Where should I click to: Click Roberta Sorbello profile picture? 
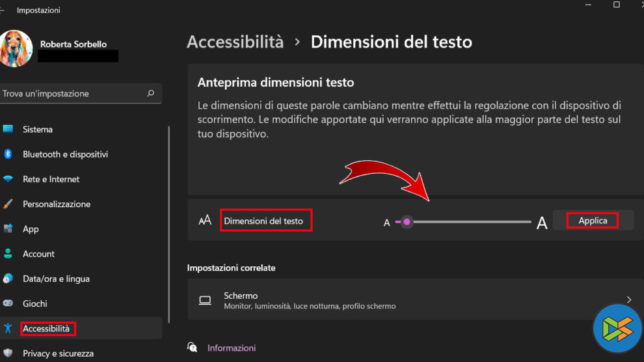[16, 48]
